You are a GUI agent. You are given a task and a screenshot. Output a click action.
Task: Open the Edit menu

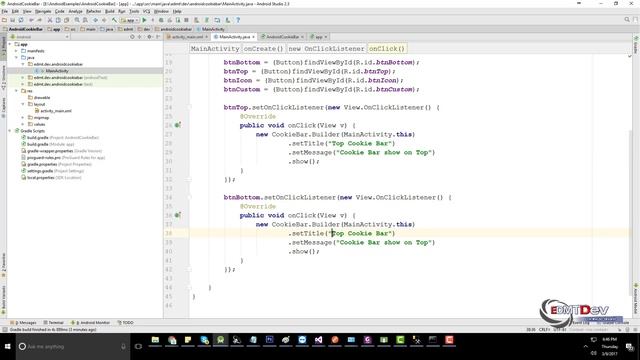15,11
